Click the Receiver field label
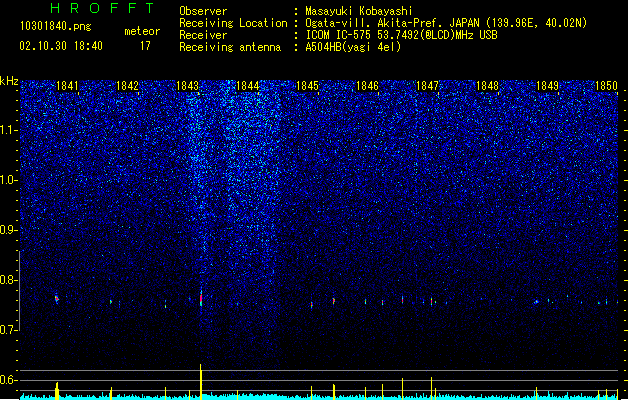The width and height of the screenshot is (629, 400). 203,35
